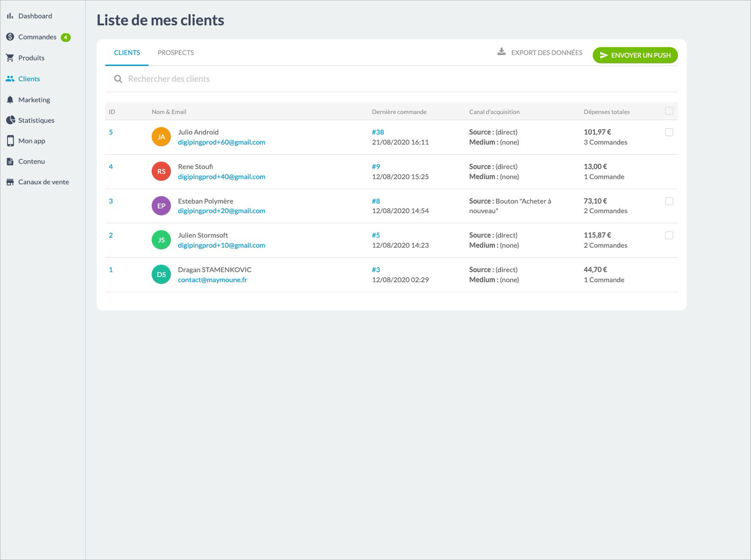Open order #5 link

[x=376, y=235]
